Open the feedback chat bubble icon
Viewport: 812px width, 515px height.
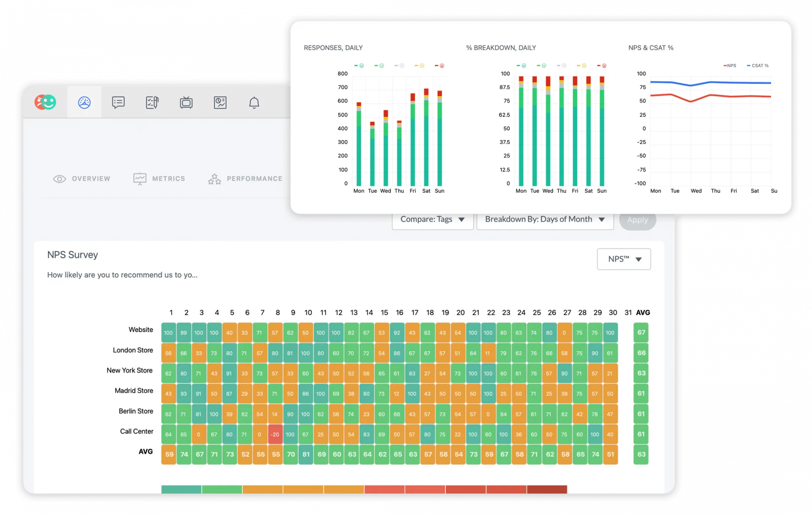click(x=118, y=102)
